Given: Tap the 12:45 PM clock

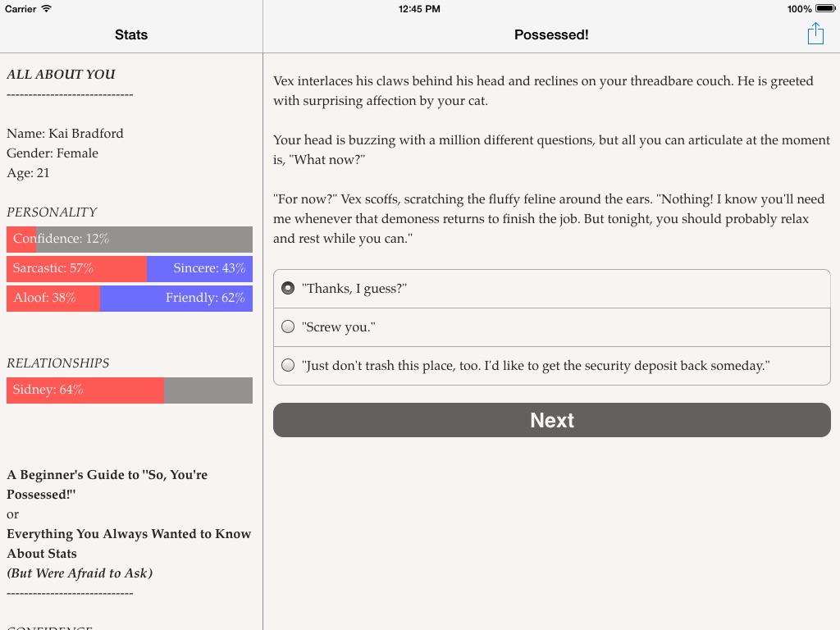Looking at the screenshot, I should pyautogui.click(x=419, y=9).
